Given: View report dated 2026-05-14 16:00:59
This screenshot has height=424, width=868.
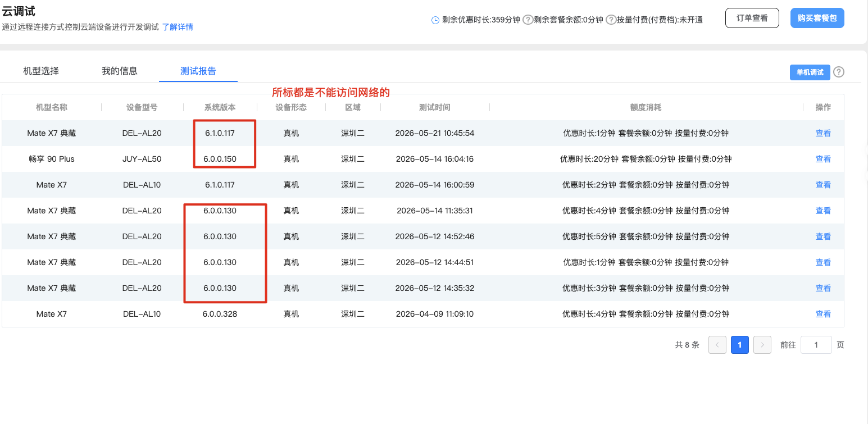Looking at the screenshot, I should click(823, 185).
